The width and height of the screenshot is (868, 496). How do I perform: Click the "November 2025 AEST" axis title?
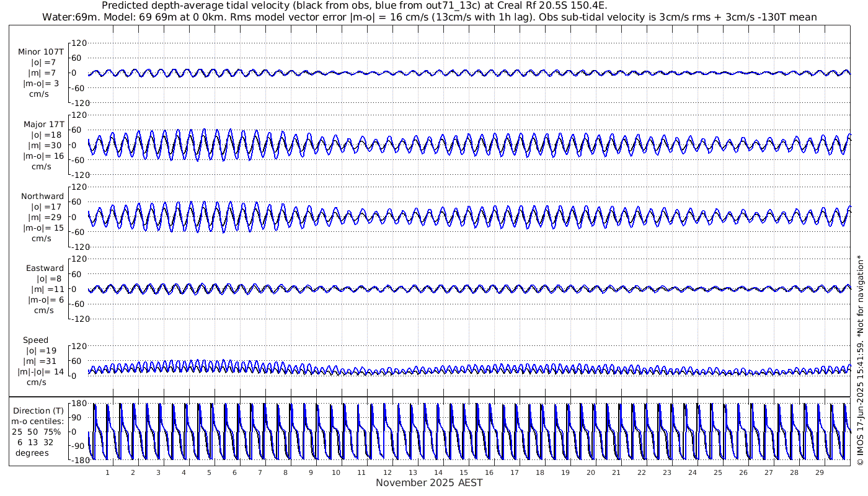point(429,482)
